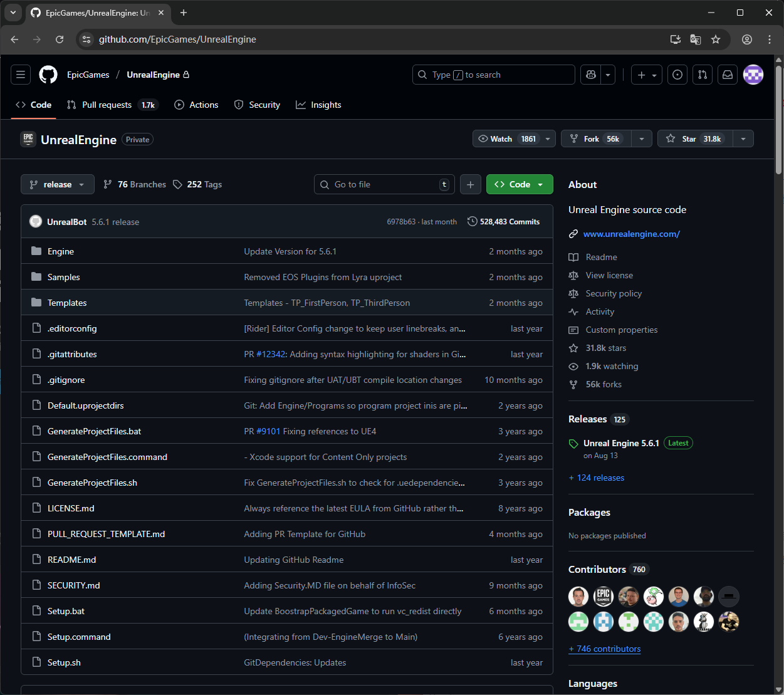Open the 252 Tags link
784x695 pixels.
click(197, 184)
